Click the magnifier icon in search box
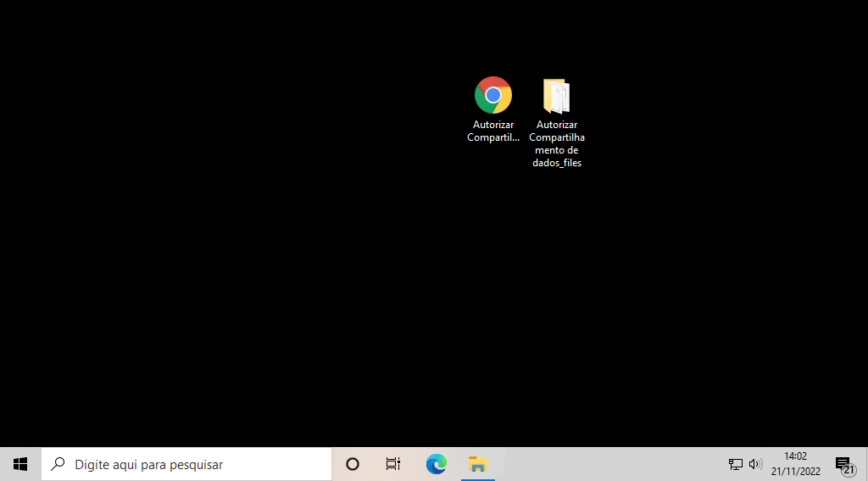This screenshot has height=481, width=868. pyautogui.click(x=58, y=464)
